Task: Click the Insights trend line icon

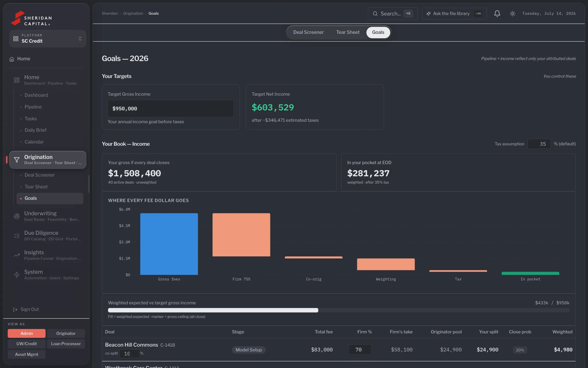Action: point(16,255)
